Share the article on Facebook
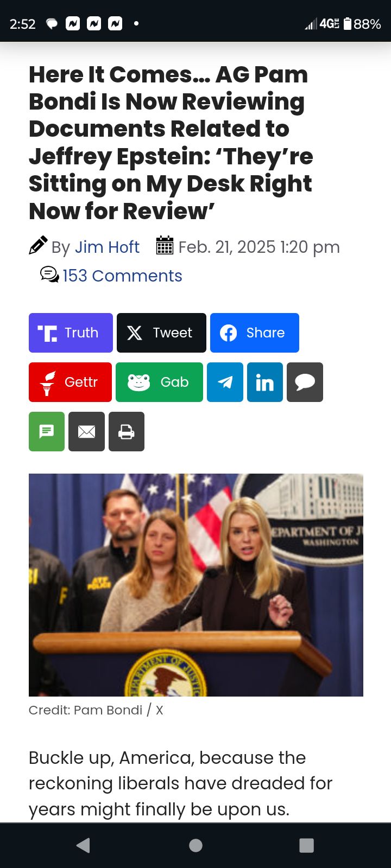 pos(255,333)
